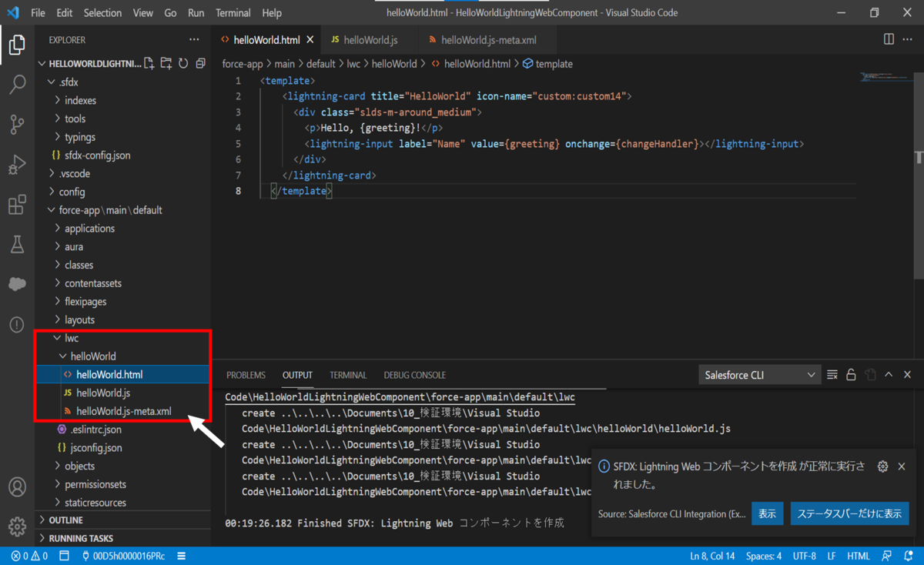
Task: Open the Extensions view
Action: tap(17, 205)
